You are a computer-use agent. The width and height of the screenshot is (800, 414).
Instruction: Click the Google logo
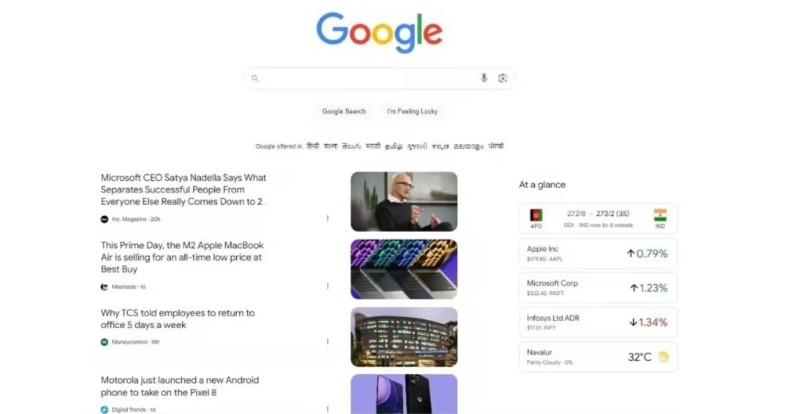(x=380, y=32)
